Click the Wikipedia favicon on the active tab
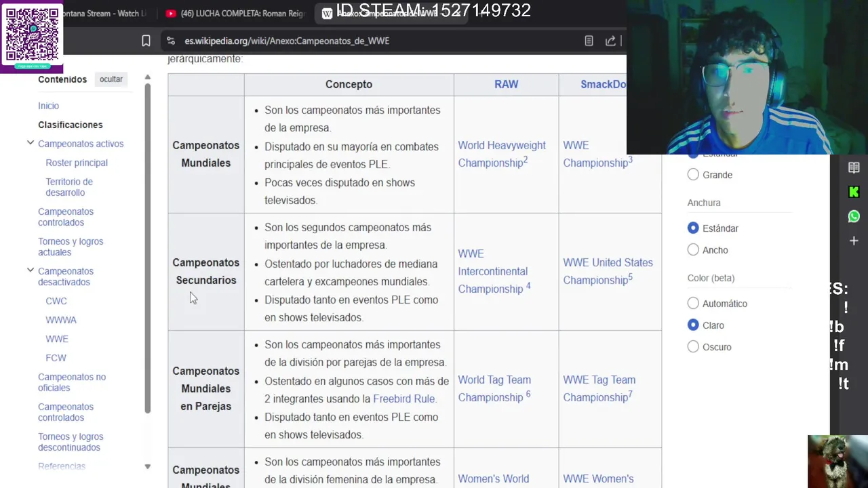This screenshot has height=488, width=868. pyautogui.click(x=327, y=14)
